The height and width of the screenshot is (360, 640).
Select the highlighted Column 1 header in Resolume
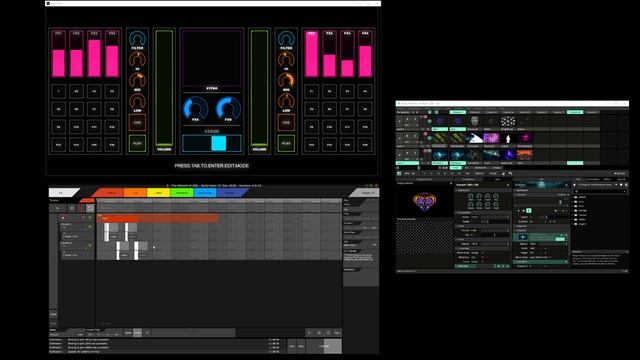tap(458, 112)
